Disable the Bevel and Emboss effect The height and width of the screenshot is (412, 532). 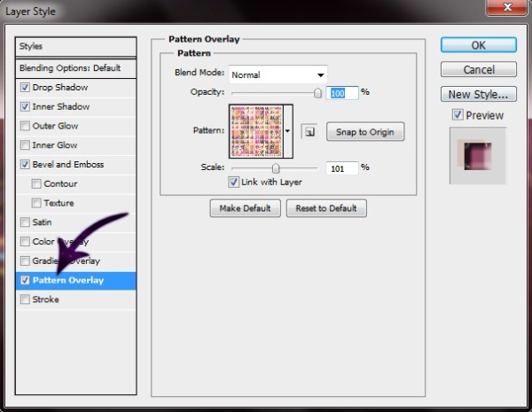25,165
